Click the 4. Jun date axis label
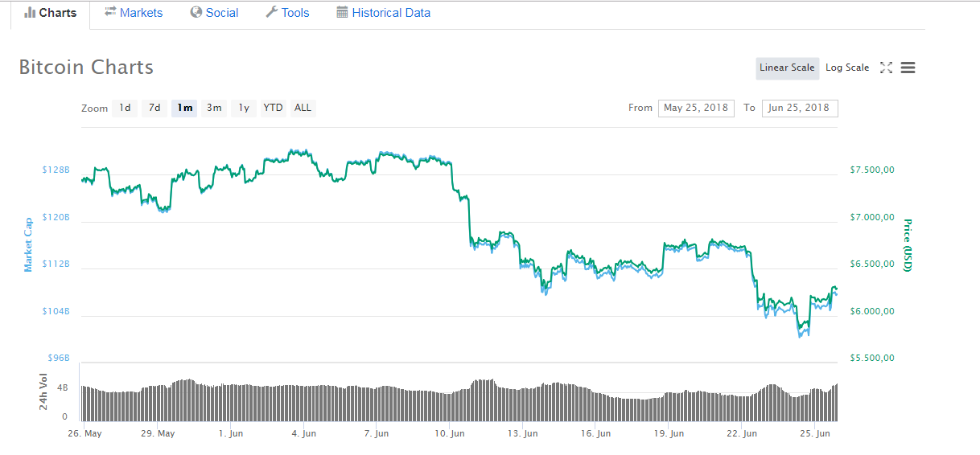Image resolution: width=980 pixels, height=455 pixels. [x=304, y=434]
